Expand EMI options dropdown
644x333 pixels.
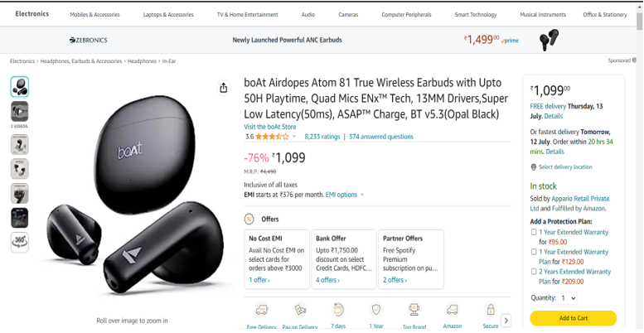point(345,195)
